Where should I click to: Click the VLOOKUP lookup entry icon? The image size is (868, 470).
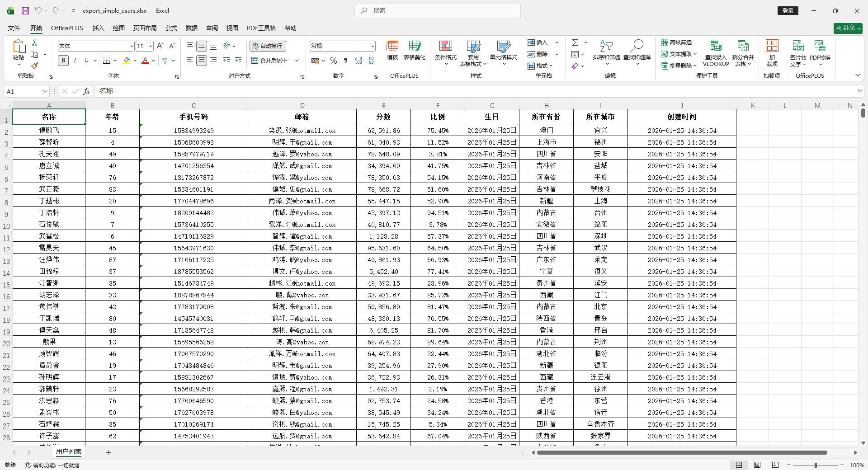coord(716,46)
